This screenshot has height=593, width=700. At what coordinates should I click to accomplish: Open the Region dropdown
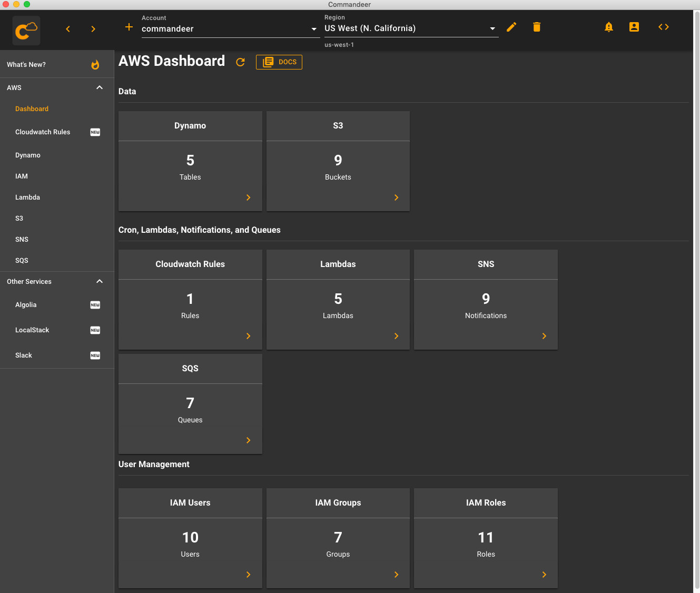pyautogui.click(x=411, y=28)
